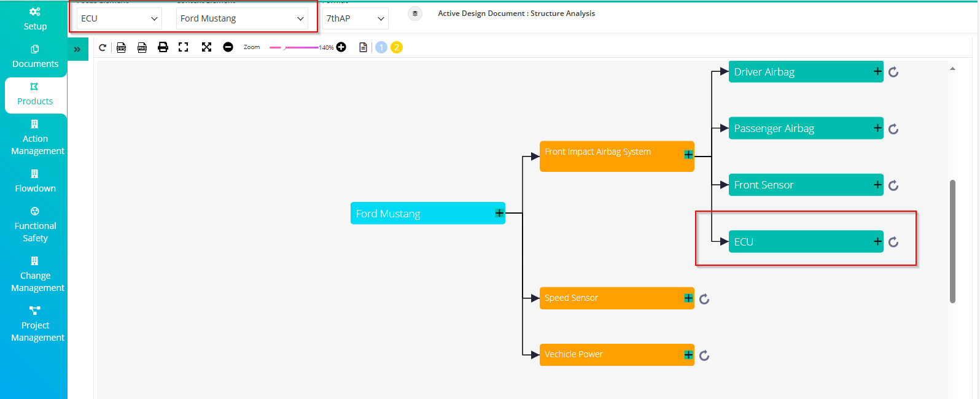Toggle the Ford Mustang root node plus
This screenshot has height=399, width=980.
click(x=499, y=213)
